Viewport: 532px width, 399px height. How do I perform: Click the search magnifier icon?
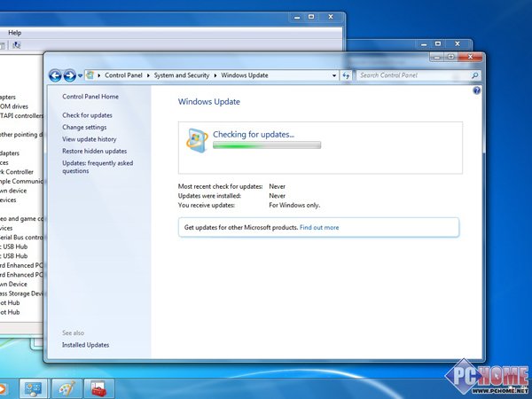pos(475,75)
